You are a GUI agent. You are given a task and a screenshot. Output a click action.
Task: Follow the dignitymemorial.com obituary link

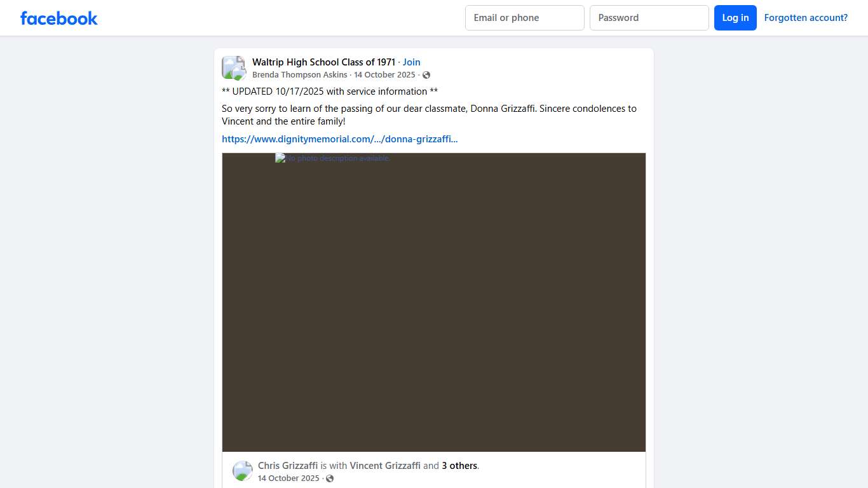[339, 139]
